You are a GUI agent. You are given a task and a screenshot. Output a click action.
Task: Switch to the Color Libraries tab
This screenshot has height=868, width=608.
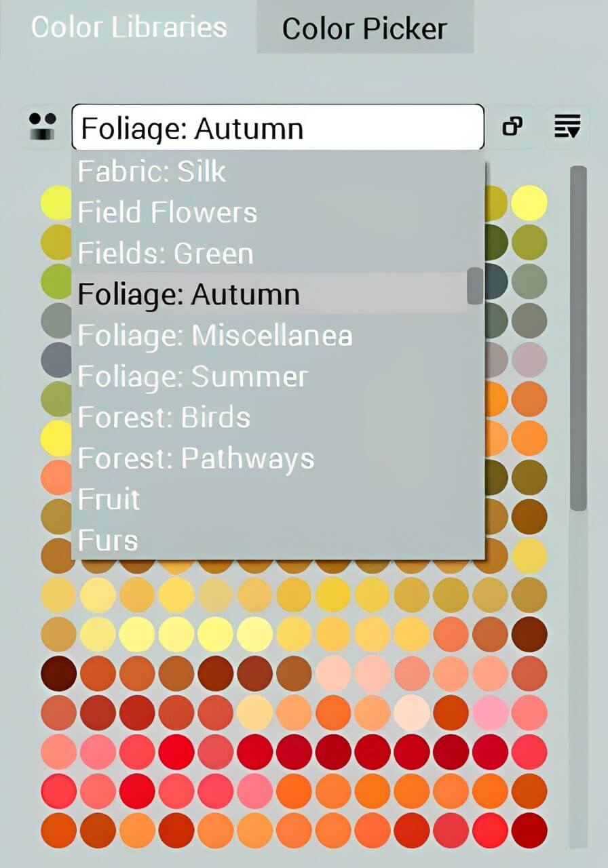(130, 28)
